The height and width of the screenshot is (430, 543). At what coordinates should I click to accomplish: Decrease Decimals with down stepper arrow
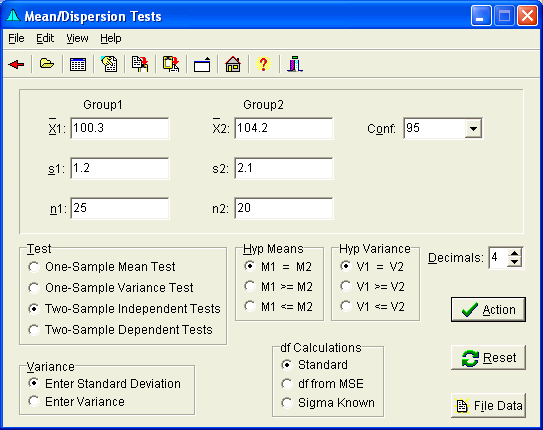pos(515,262)
